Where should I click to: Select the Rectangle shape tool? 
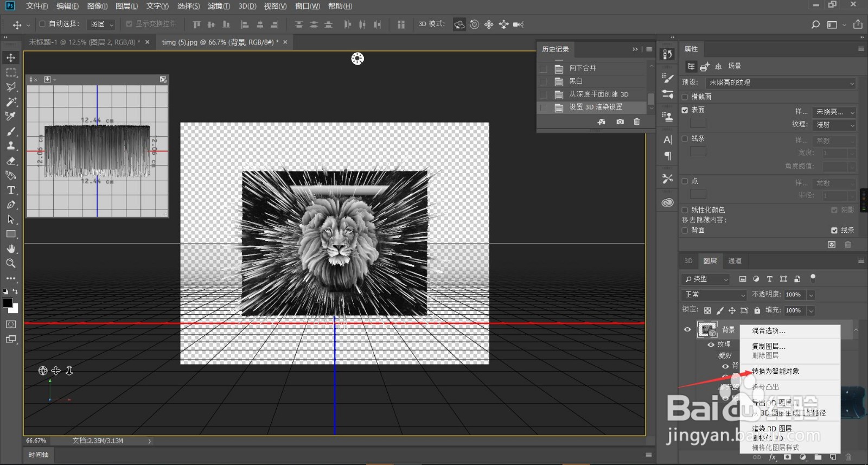[x=11, y=234]
